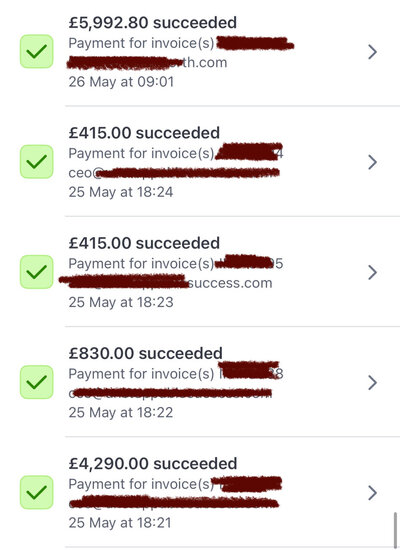Click green checkmark icon for £830.00 payment
400x550 pixels.
click(36, 382)
